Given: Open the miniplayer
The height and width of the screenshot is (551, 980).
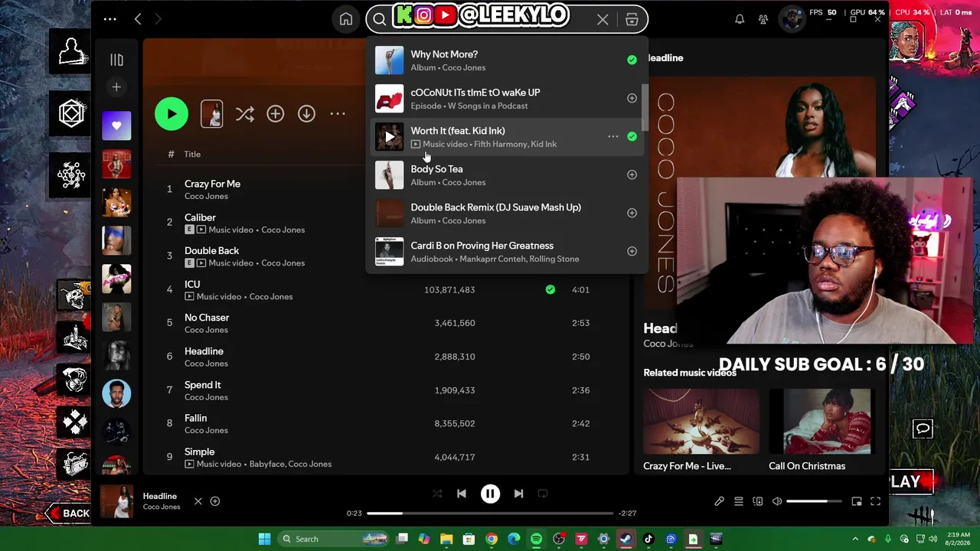Looking at the screenshot, I should pyautogui.click(x=857, y=501).
